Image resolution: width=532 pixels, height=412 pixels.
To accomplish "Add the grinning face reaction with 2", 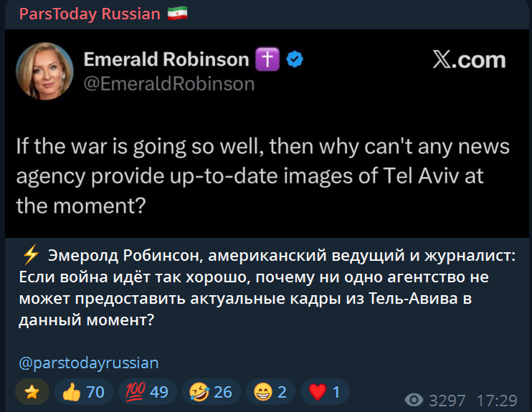I will coord(270,392).
